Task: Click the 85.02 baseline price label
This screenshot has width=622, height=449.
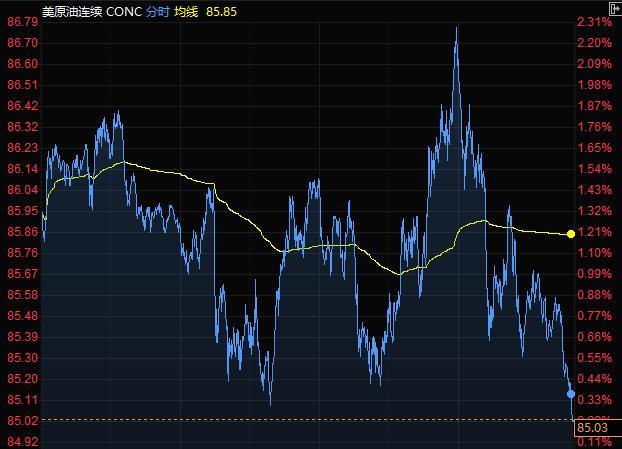Action: [22, 421]
